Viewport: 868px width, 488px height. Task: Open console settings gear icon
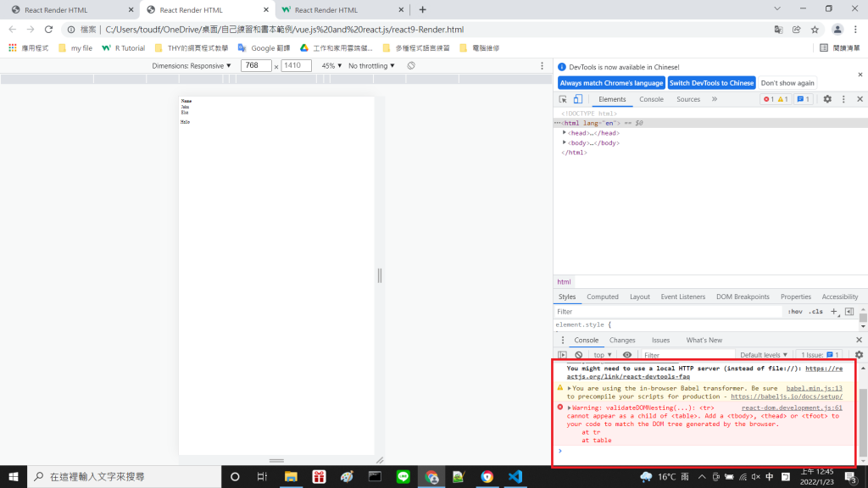point(860,355)
